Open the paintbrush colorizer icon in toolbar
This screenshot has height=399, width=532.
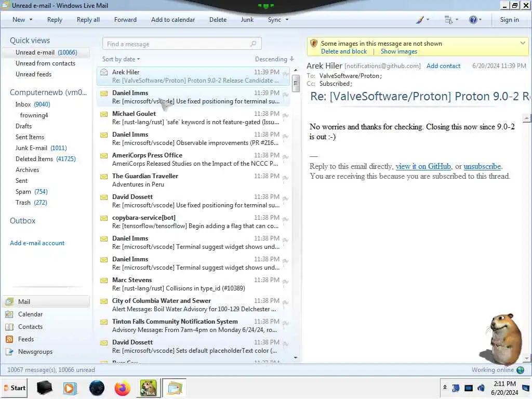(420, 20)
